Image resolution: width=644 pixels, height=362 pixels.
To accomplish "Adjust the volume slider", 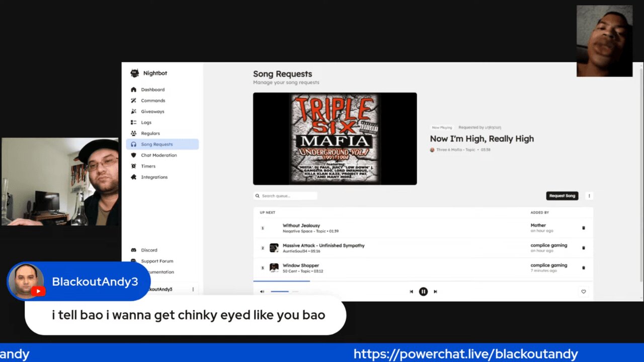I will [x=284, y=292].
